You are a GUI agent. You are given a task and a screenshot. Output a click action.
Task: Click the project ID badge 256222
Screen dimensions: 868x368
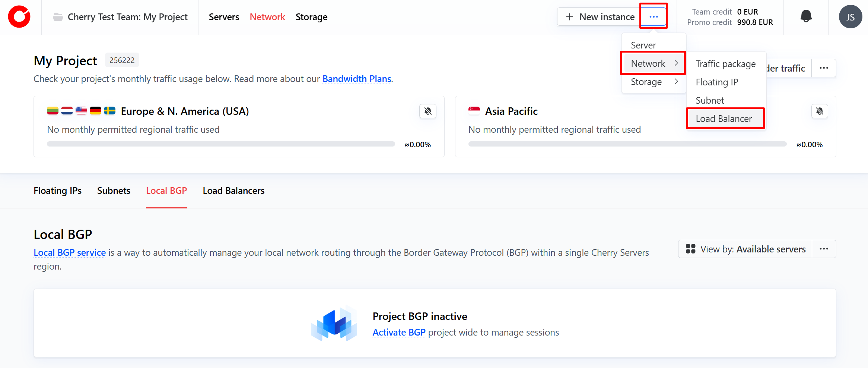click(122, 60)
